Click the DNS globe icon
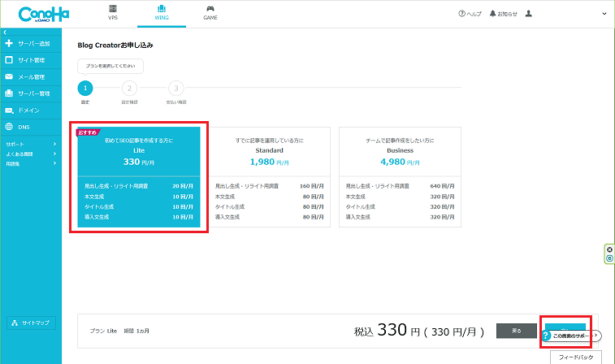 click(9, 127)
